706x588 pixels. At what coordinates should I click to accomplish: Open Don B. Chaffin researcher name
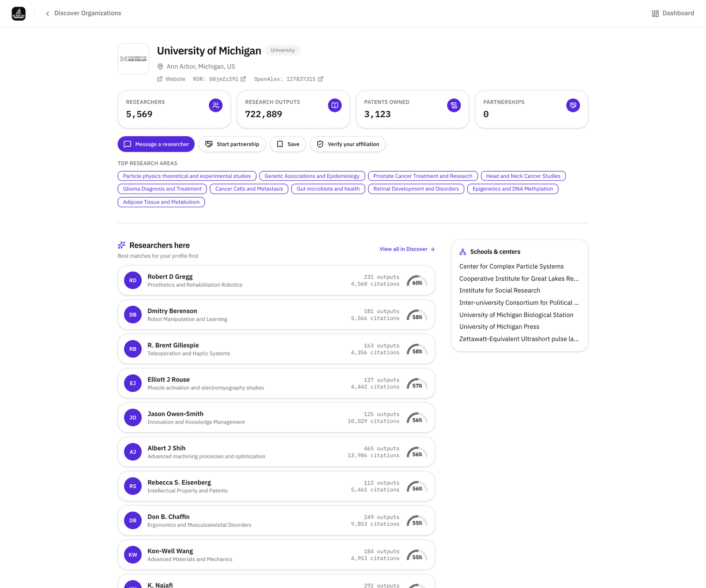tap(169, 517)
